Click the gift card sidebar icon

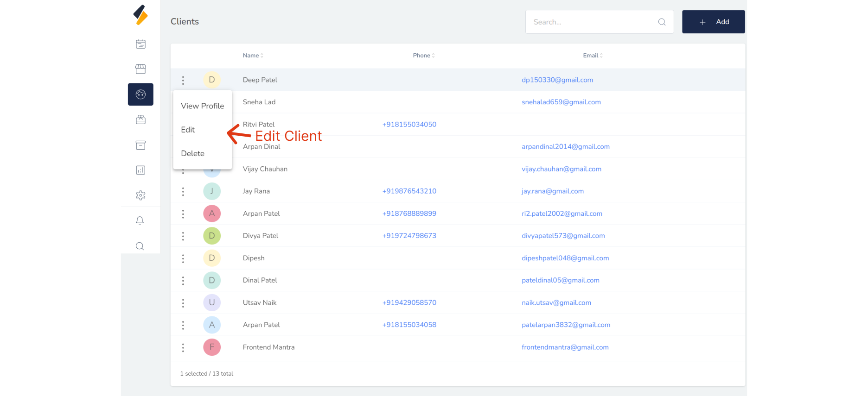point(140,119)
